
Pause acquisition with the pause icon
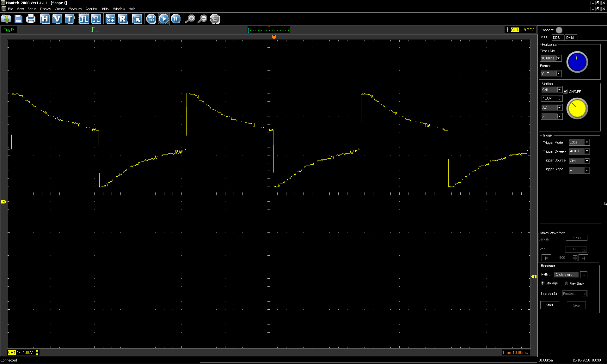pos(176,19)
